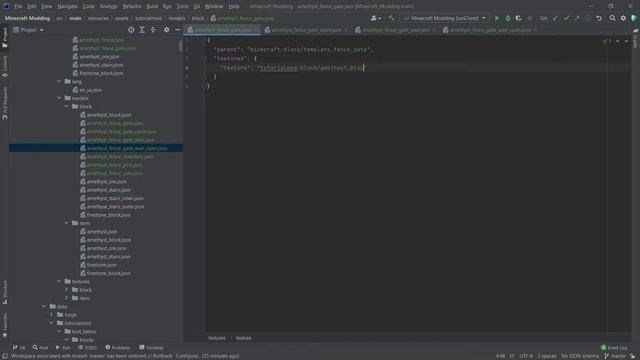Toggle the Project side tool window button
Image resolution: width=640 pixels, height=360 pixels.
[x=5, y=38]
